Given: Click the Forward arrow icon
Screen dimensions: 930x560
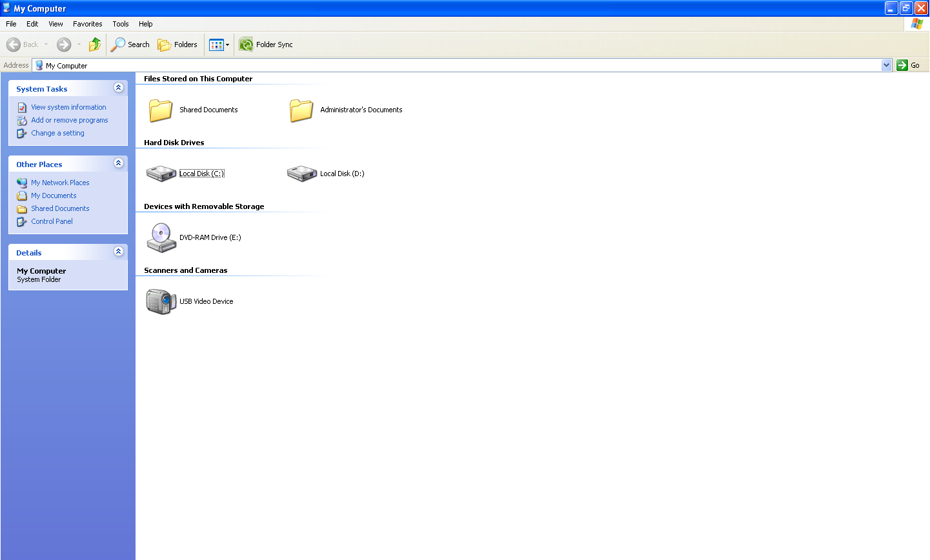Looking at the screenshot, I should tap(64, 45).
